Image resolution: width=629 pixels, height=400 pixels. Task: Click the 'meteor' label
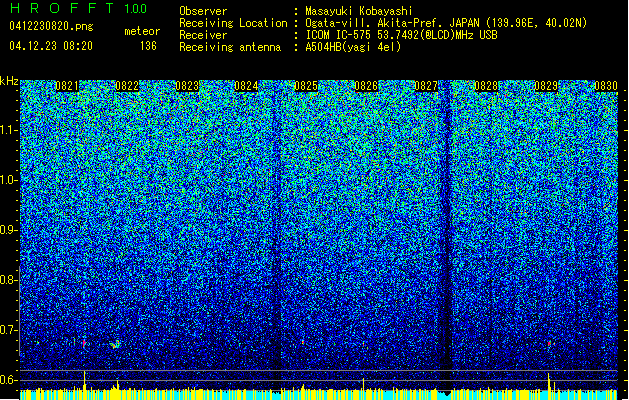coord(142,31)
